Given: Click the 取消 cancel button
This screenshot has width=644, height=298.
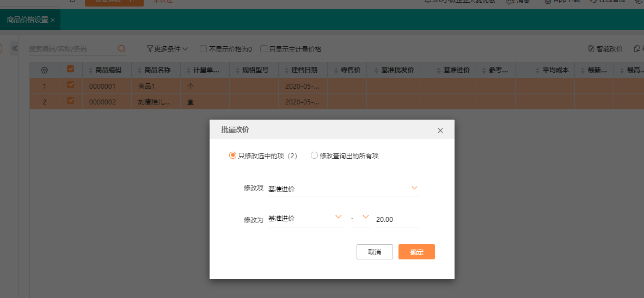Looking at the screenshot, I should click(x=375, y=252).
